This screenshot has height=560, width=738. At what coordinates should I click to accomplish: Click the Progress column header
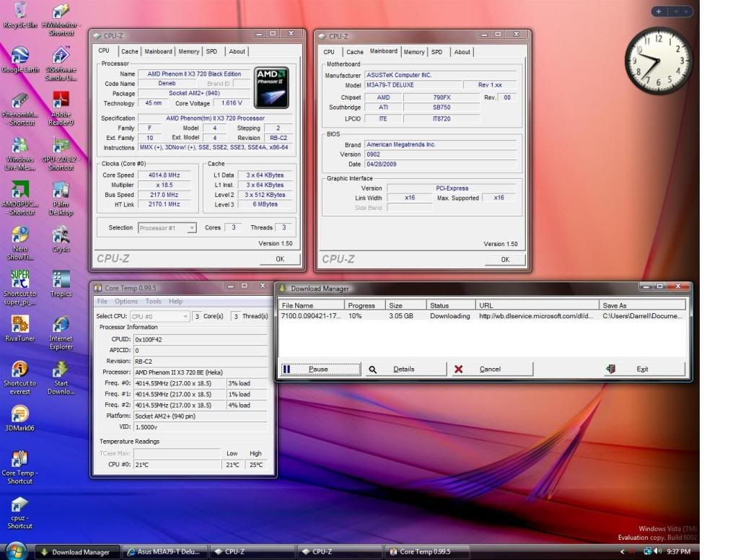click(x=365, y=305)
